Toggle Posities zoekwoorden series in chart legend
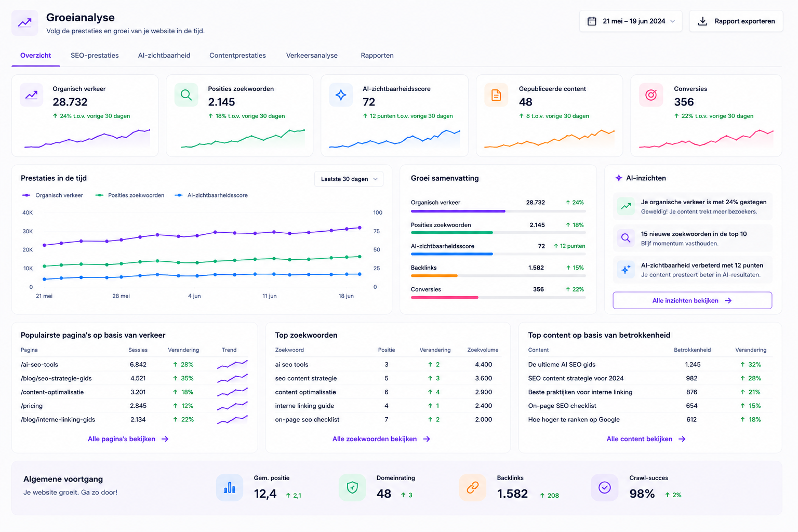Image resolution: width=798 pixels, height=532 pixels. [130, 195]
